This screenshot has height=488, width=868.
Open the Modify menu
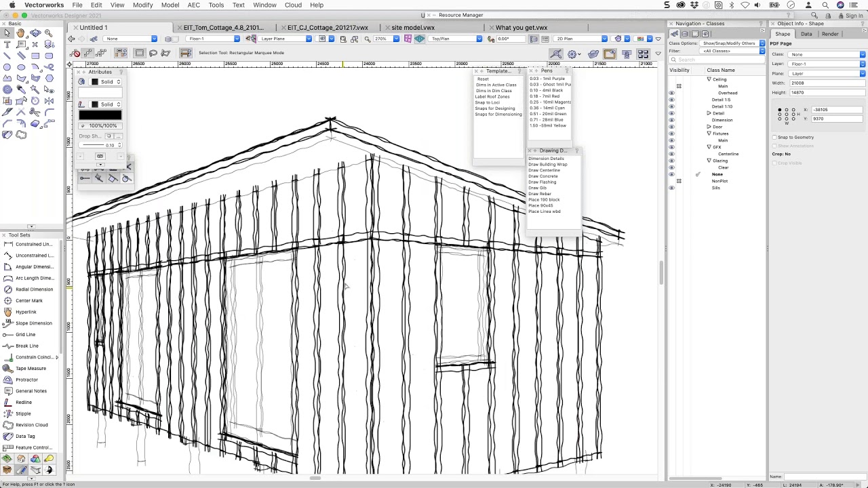coord(142,5)
